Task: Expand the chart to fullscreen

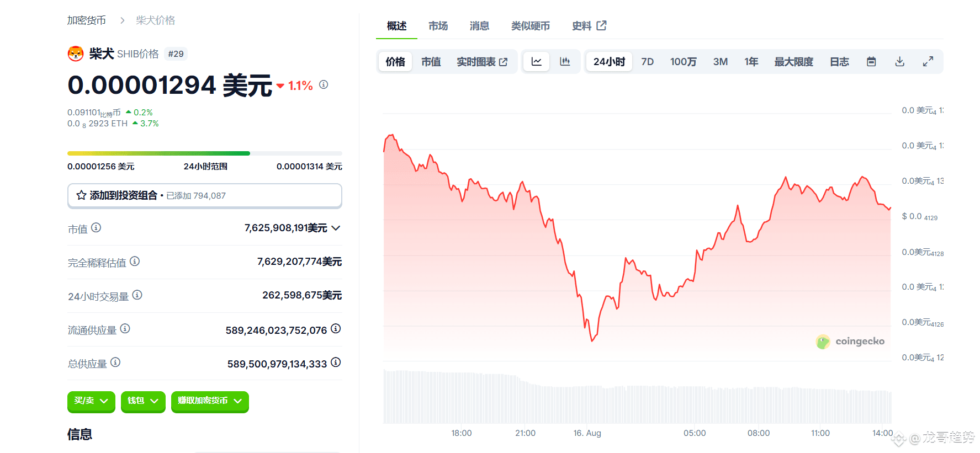Action: 928,62
